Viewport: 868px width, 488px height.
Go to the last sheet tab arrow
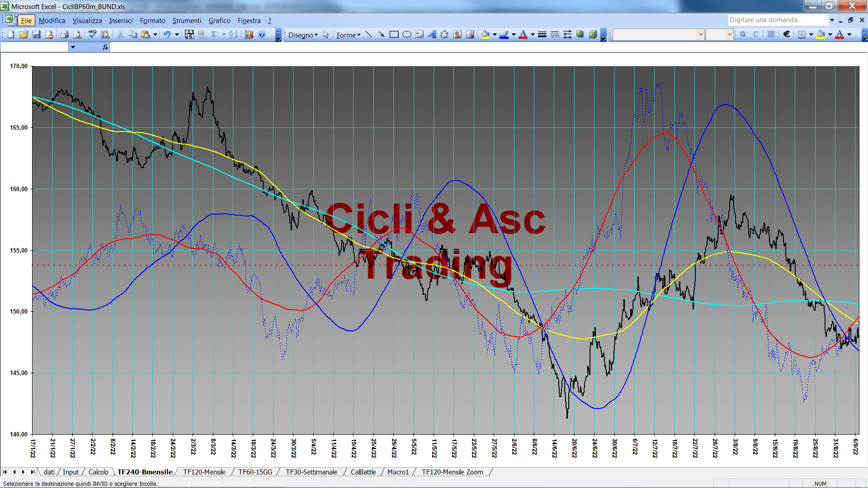[33, 472]
